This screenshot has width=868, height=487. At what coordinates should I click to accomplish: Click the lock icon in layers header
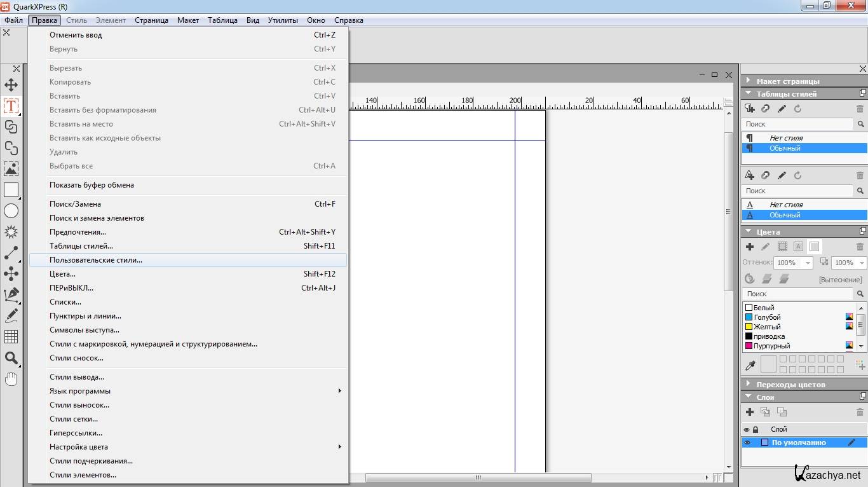756,430
